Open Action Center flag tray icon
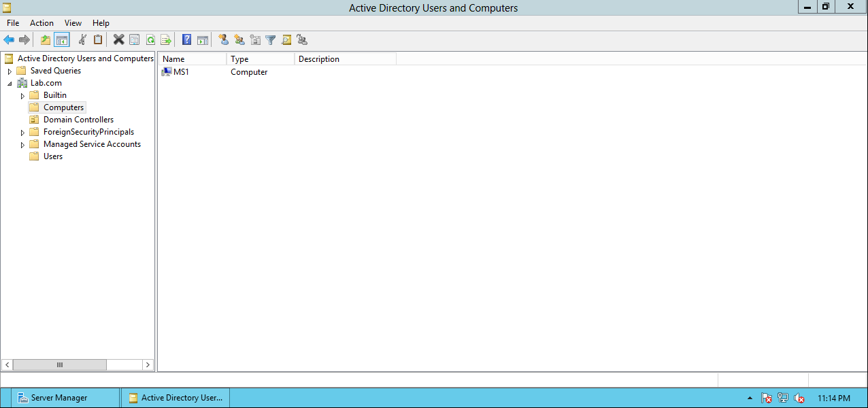The width and height of the screenshot is (868, 408). (x=767, y=398)
